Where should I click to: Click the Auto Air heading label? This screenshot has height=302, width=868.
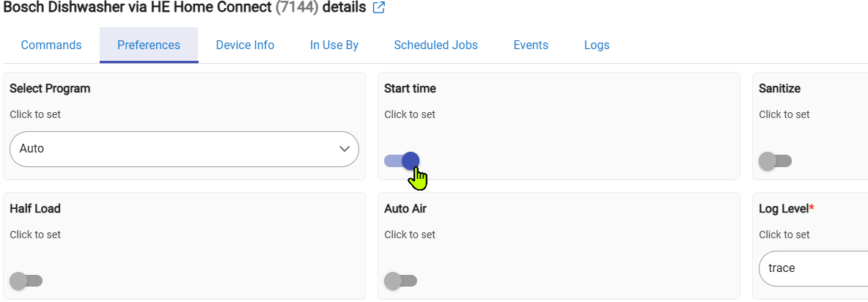[x=405, y=209]
